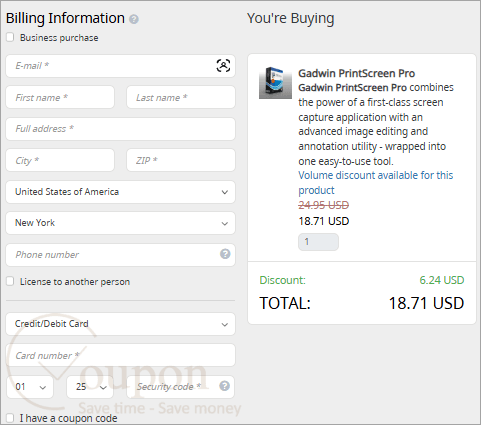
Task: Focus the E-mail input field
Action: [x=120, y=66]
